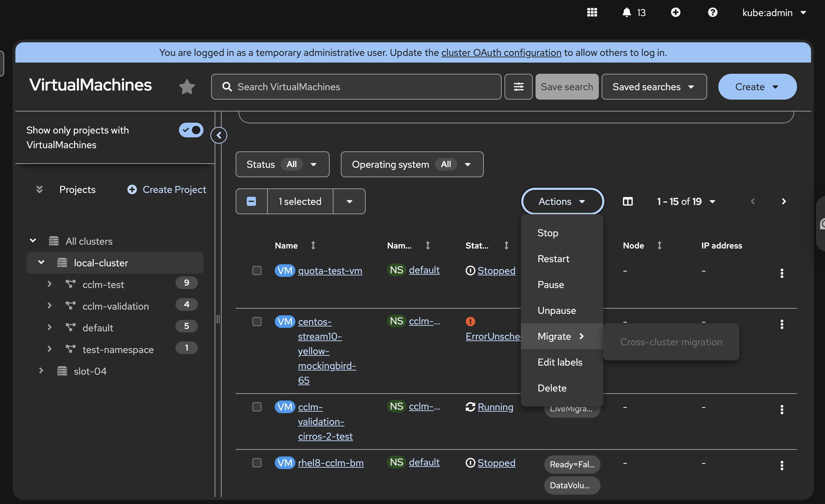Open the application launcher grid icon

(x=592, y=13)
